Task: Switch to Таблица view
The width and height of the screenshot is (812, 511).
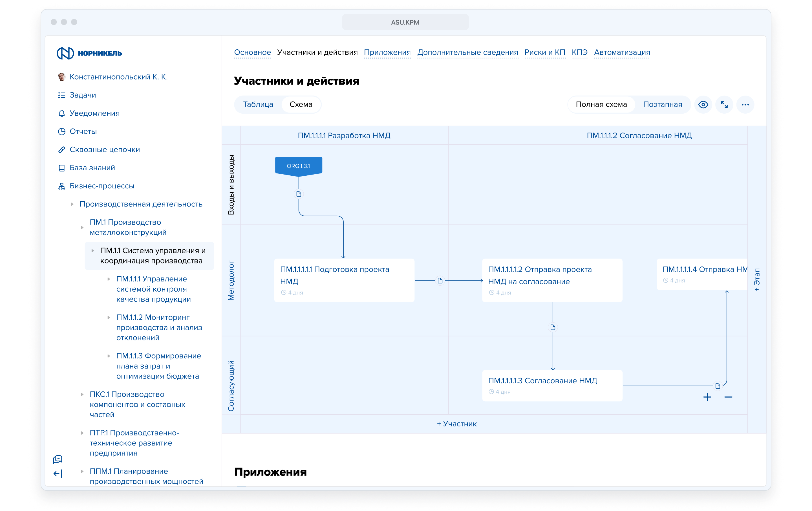Action: pos(258,105)
